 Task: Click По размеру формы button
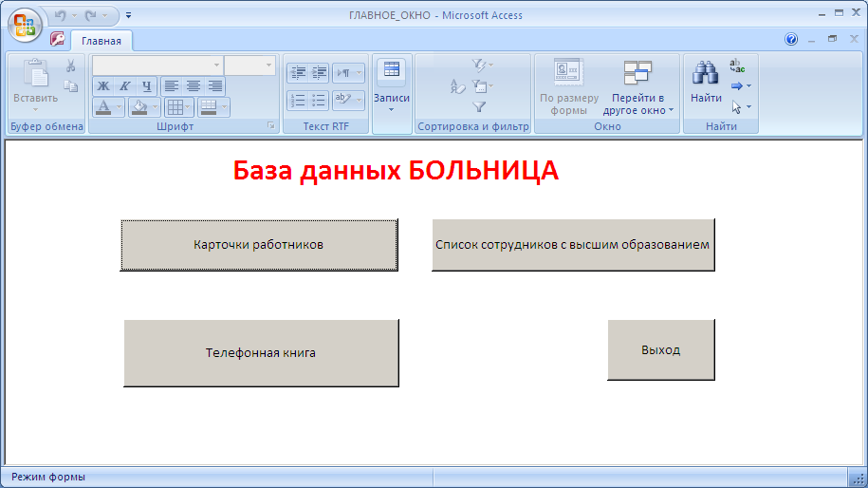pos(569,87)
